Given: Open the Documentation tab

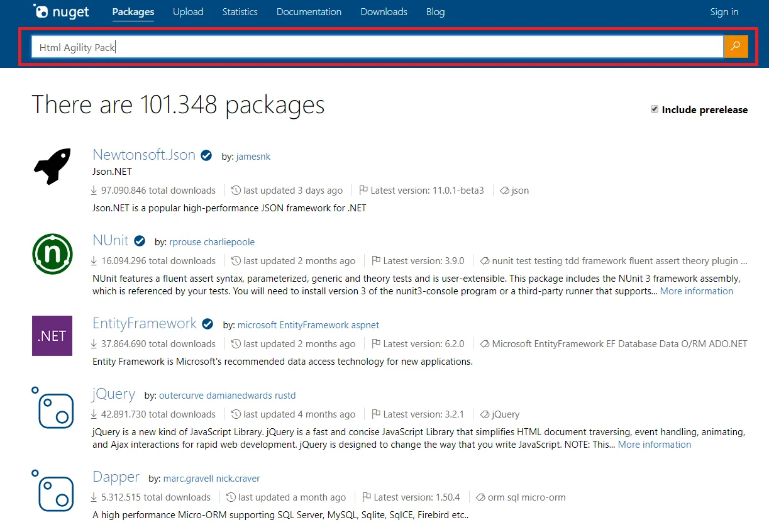Looking at the screenshot, I should 309,11.
